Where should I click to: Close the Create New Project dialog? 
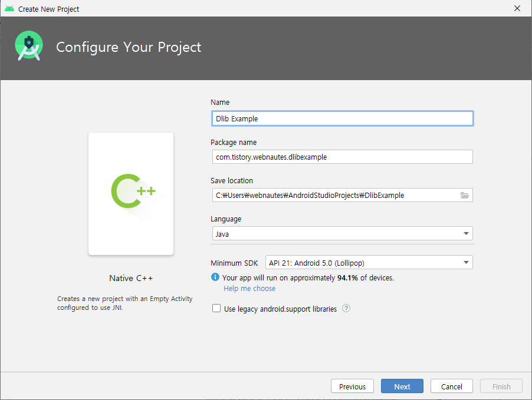click(x=517, y=8)
